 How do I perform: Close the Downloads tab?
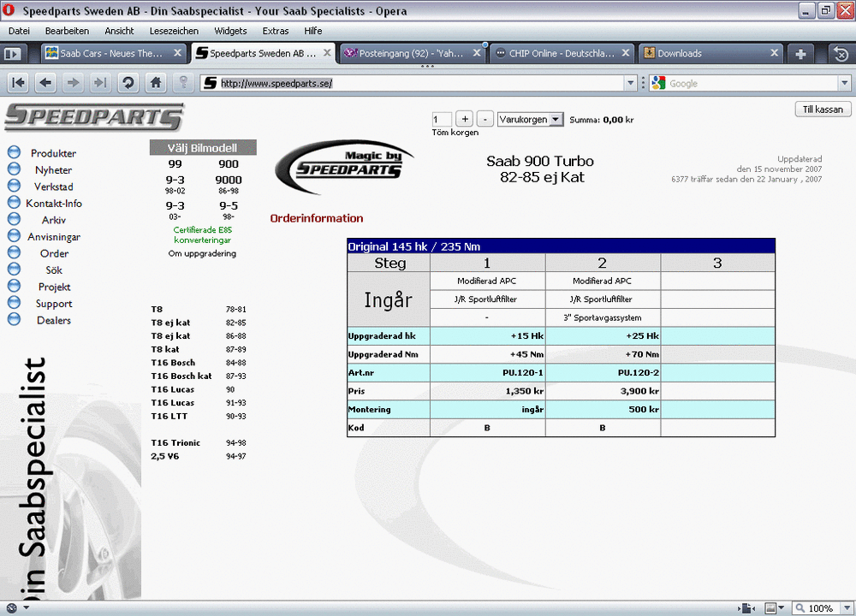[774, 53]
